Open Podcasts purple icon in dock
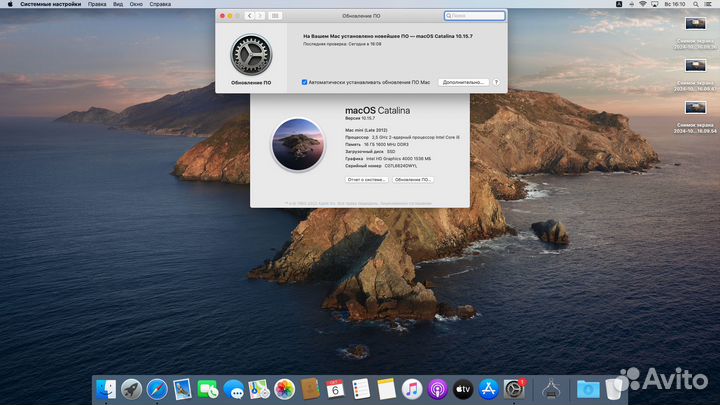The image size is (720, 405). click(x=438, y=390)
